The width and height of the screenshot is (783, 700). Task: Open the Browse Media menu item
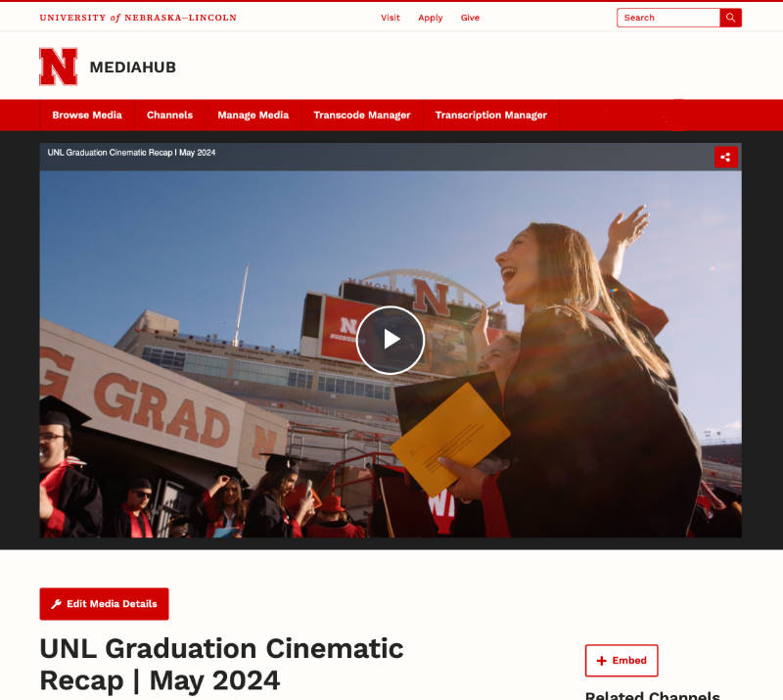click(x=87, y=115)
